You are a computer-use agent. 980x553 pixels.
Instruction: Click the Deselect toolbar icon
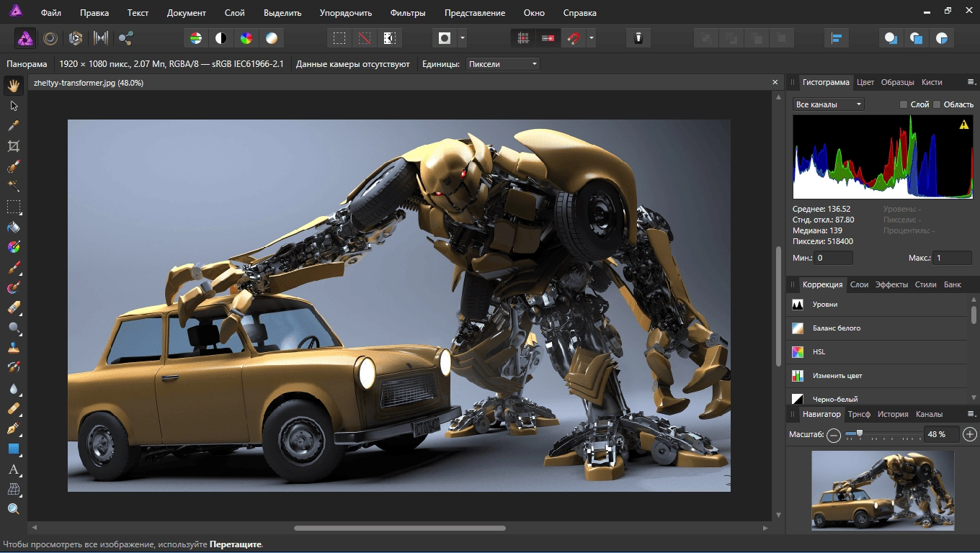point(365,38)
